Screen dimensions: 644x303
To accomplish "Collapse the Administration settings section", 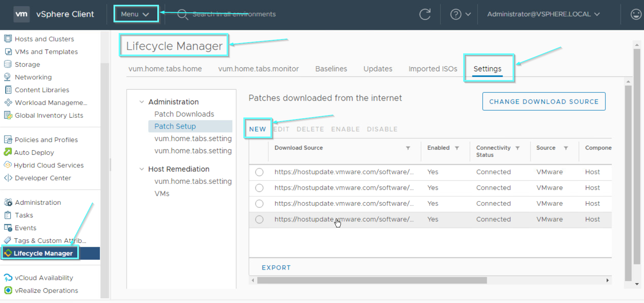I will (141, 102).
